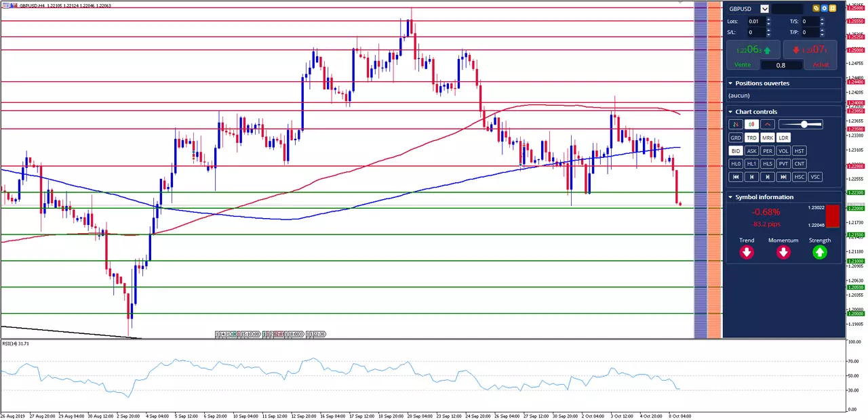Decrease T/P value with down stepper
The image size is (868, 420).
click(x=822, y=35)
